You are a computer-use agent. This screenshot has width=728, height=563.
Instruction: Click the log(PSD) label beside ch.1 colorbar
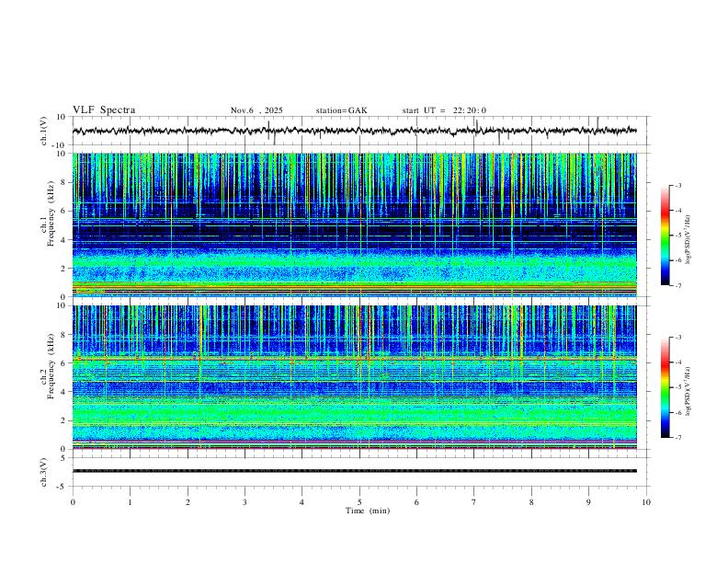tap(688, 239)
